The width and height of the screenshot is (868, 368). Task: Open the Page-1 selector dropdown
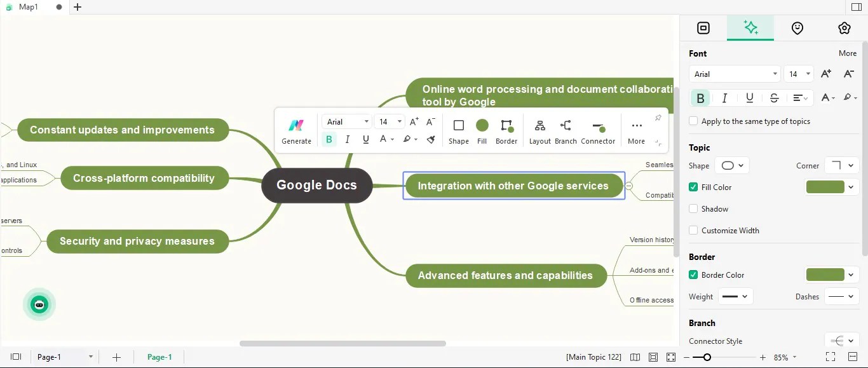click(65, 357)
